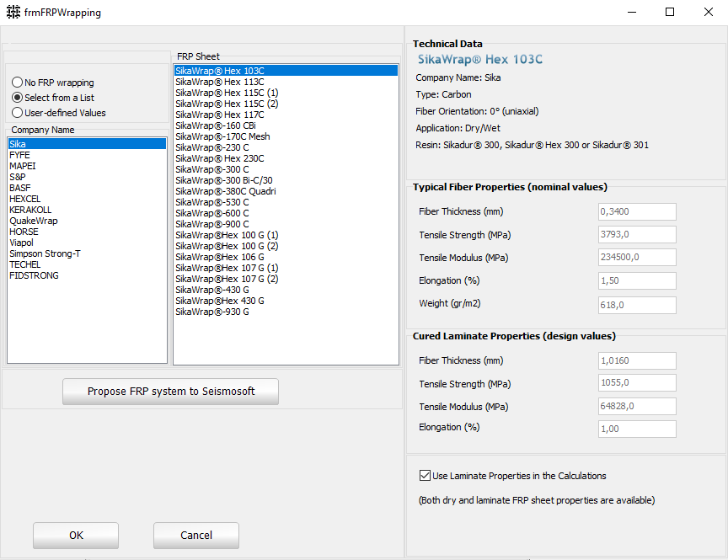Viewport: 728px width, 560px height.
Task: Select BASF in company list
Action: (x=87, y=188)
